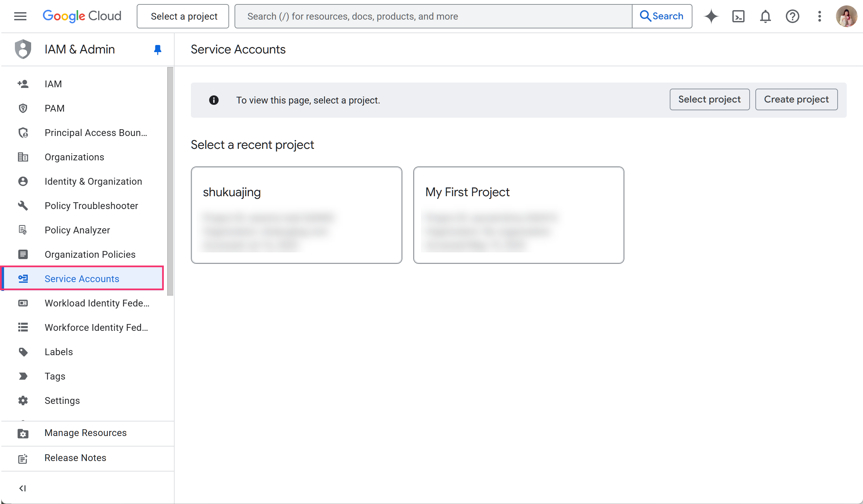
Task: Open the Select a project picker
Action: (183, 16)
